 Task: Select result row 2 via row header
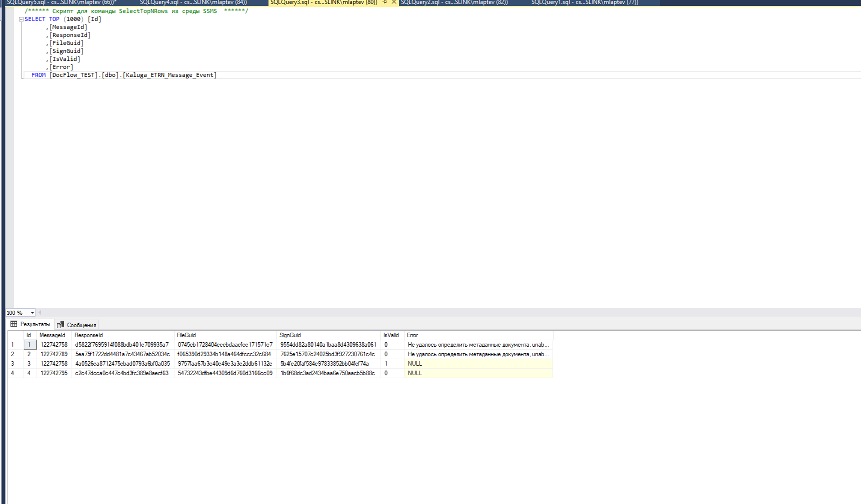(15, 354)
